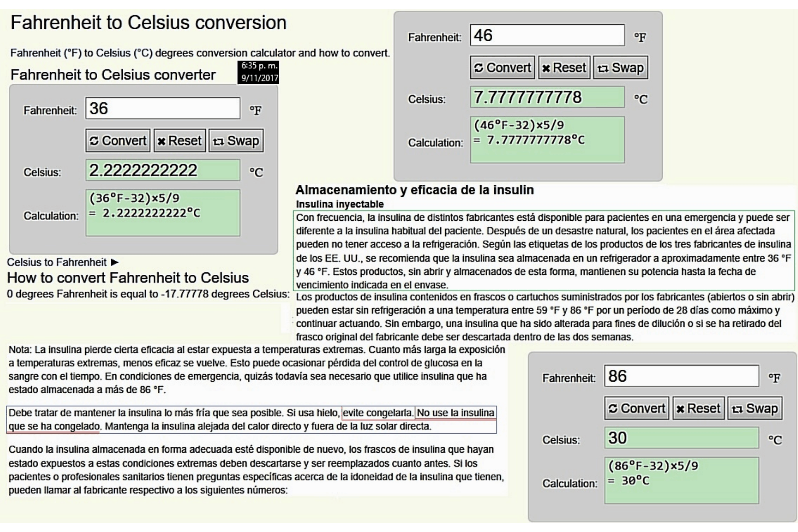798x532 pixels.
Task: Click the paragraph starting 'Cuando la insulina almacenada'
Action: (256, 470)
